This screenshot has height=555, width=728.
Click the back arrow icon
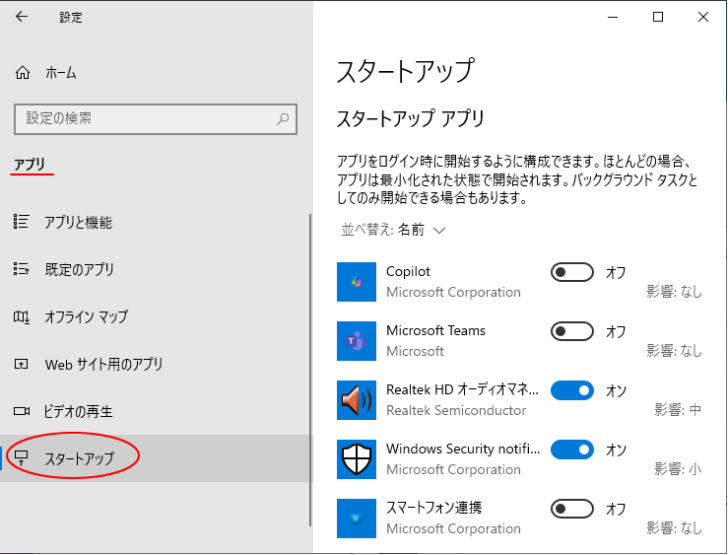[21, 17]
